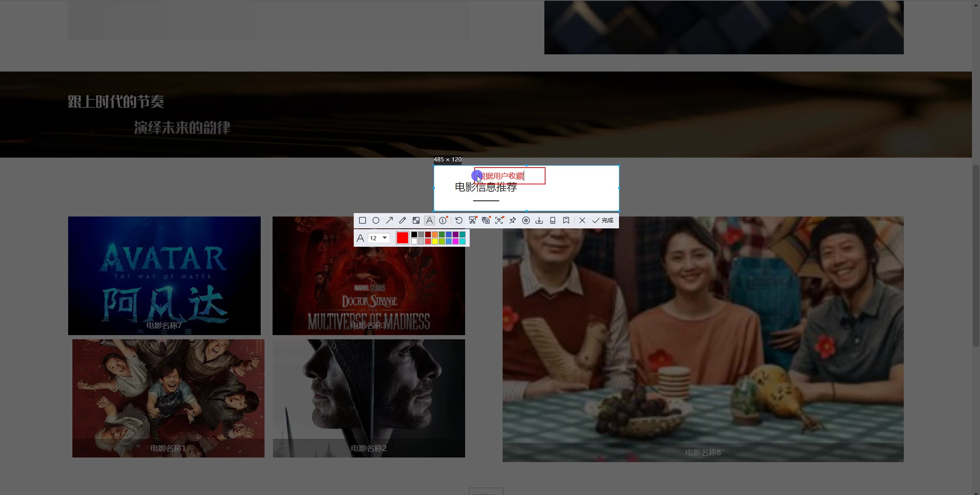Click the OCR text recognition icon
This screenshot has height=495, width=980.
(499, 220)
